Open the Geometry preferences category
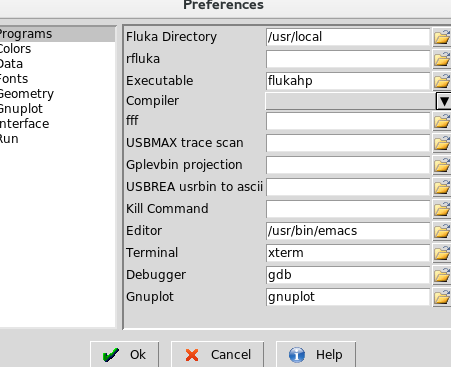Screen dimensions: 451x367 27,94
